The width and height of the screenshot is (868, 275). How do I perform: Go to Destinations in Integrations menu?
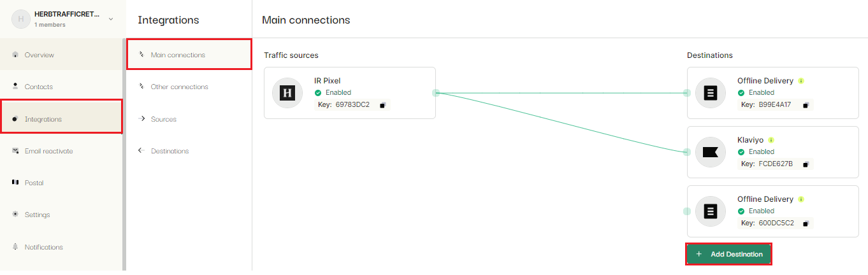[170, 151]
